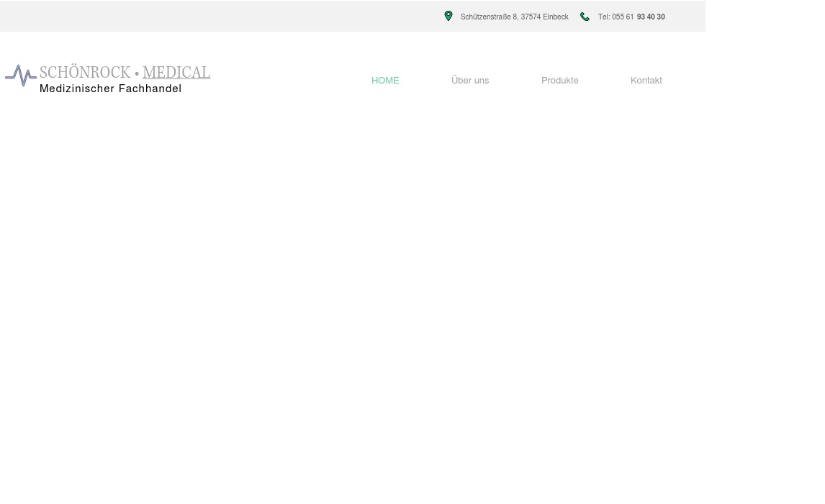Click the word Medizinischer in the tagline
Viewport: 825px width, 504px height.
tap(77, 89)
